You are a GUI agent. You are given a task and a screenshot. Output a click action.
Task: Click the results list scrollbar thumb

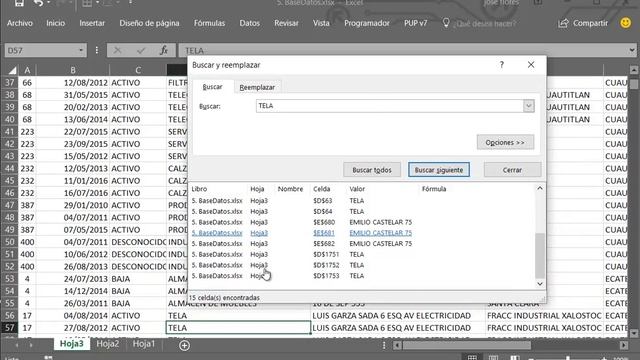click(x=540, y=256)
